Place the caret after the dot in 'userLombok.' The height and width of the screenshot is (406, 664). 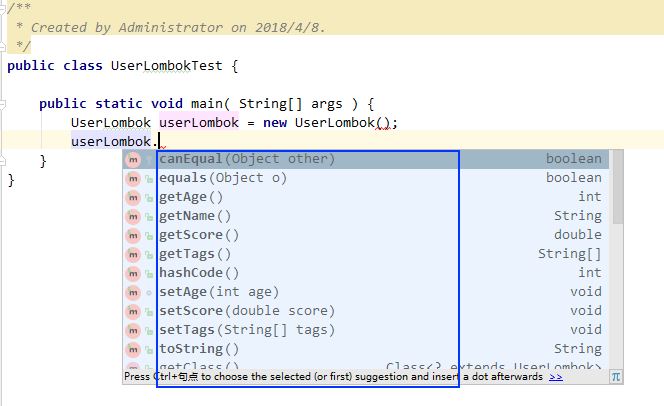coord(159,141)
